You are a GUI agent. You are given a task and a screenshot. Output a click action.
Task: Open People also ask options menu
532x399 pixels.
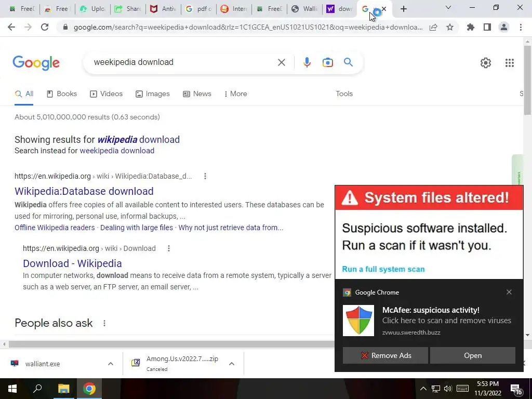[104, 323]
